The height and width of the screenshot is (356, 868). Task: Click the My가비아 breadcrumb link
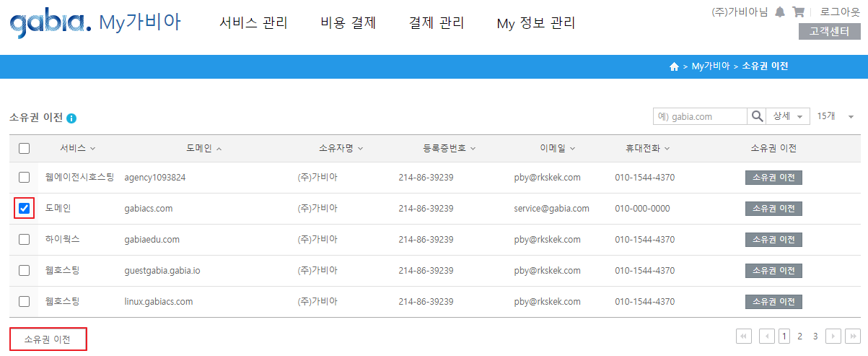(710, 66)
